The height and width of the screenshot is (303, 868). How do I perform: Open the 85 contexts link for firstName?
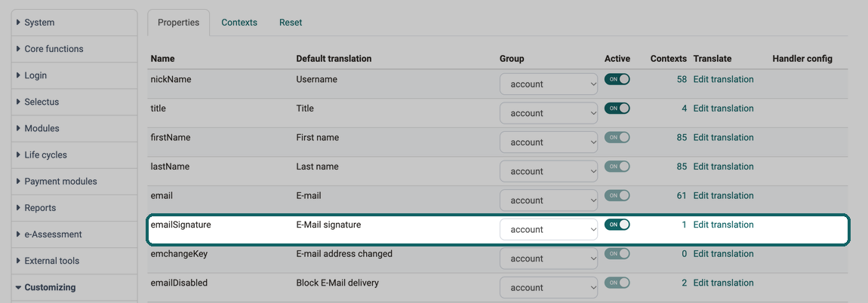tap(682, 137)
